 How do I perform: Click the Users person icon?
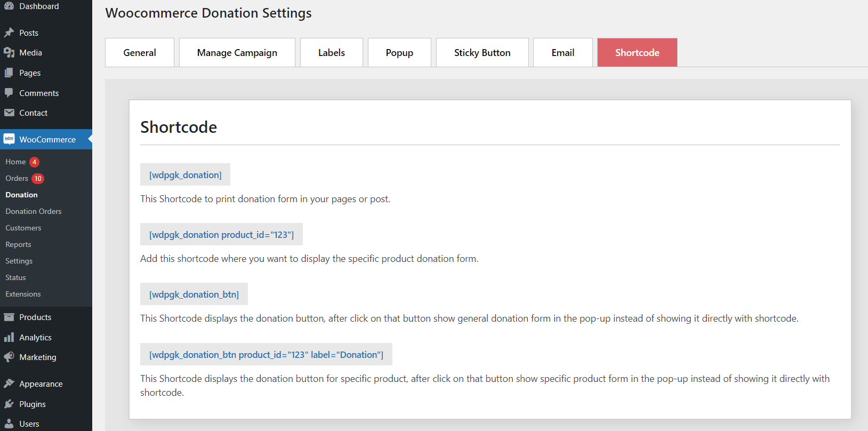[9, 424]
